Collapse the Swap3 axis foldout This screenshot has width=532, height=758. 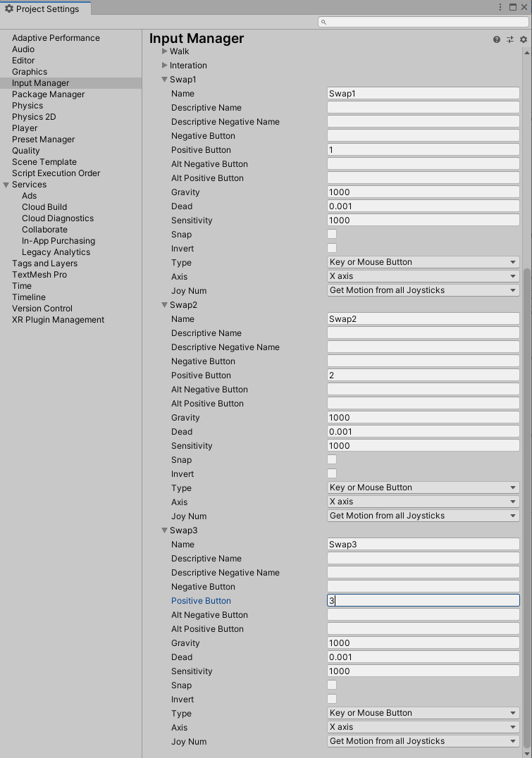[x=164, y=530]
